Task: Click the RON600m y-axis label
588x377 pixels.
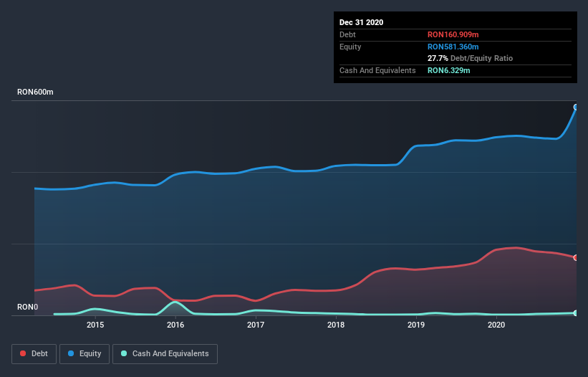Action: 35,92
